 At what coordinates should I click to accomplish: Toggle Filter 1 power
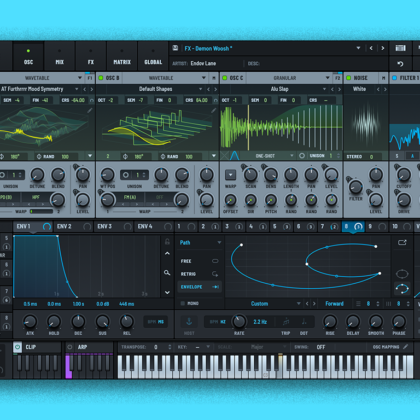[x=395, y=78]
